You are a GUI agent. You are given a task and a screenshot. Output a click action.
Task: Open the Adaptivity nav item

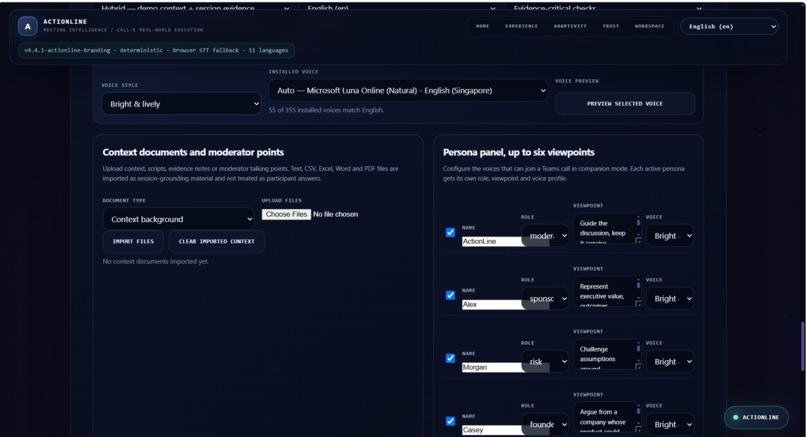[x=570, y=26]
